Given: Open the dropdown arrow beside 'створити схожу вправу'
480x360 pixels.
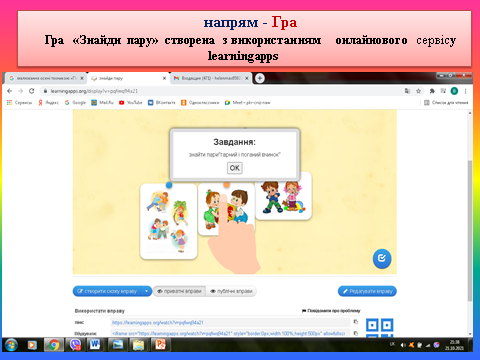Looking at the screenshot, I should [x=147, y=291].
